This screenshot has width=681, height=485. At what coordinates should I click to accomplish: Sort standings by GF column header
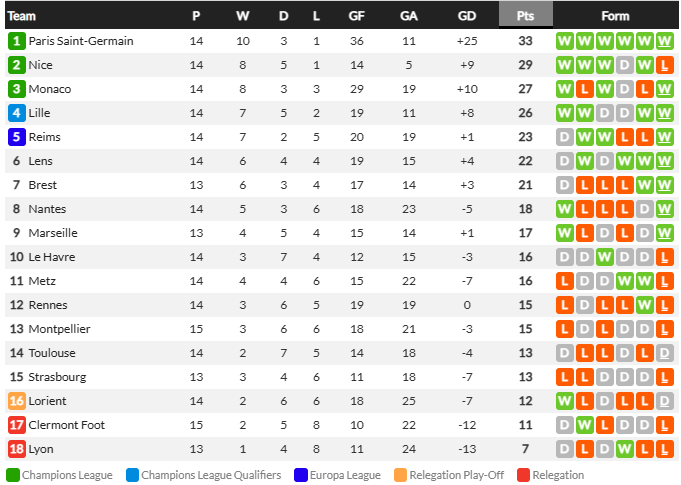click(x=357, y=16)
